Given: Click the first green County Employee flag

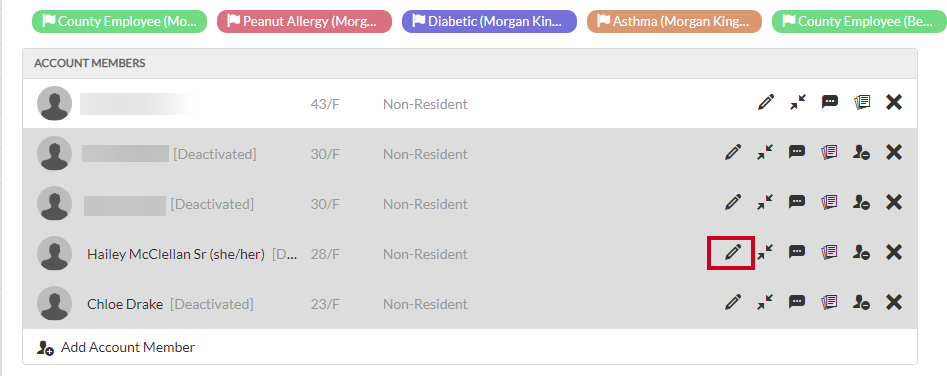Looking at the screenshot, I should tap(120, 22).
